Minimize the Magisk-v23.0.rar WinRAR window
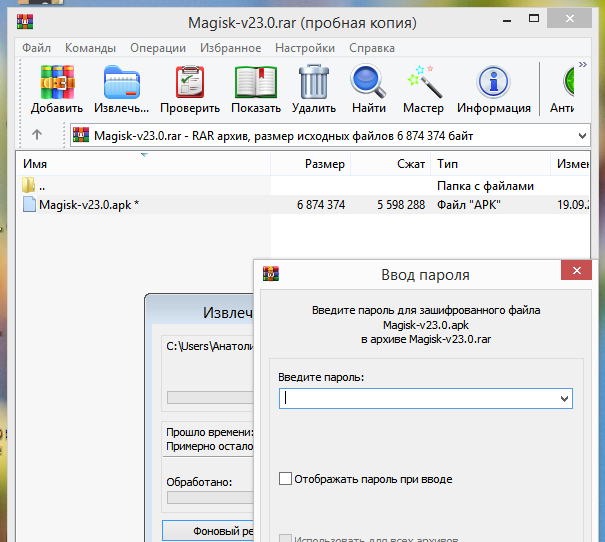This screenshot has width=605, height=542. 507,19
